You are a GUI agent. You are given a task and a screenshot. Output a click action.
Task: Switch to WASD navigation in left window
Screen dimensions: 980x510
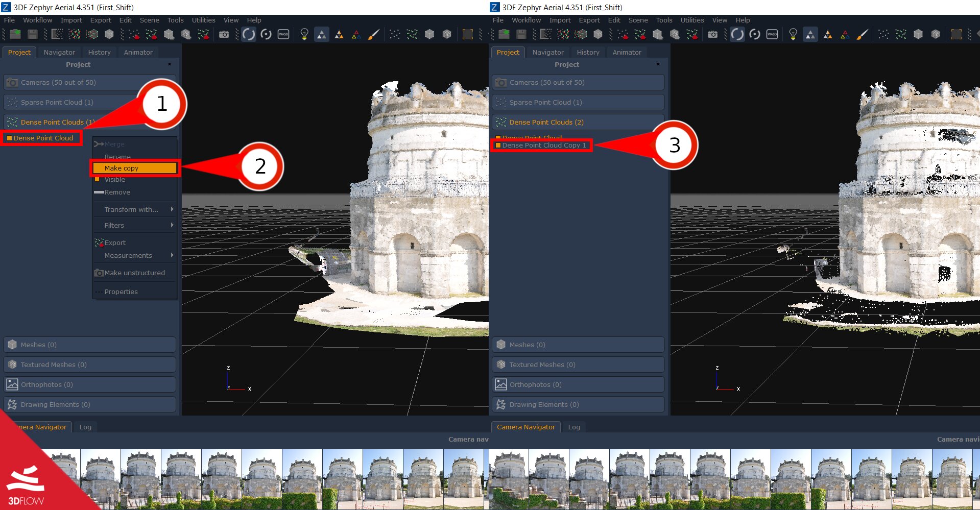point(283,34)
